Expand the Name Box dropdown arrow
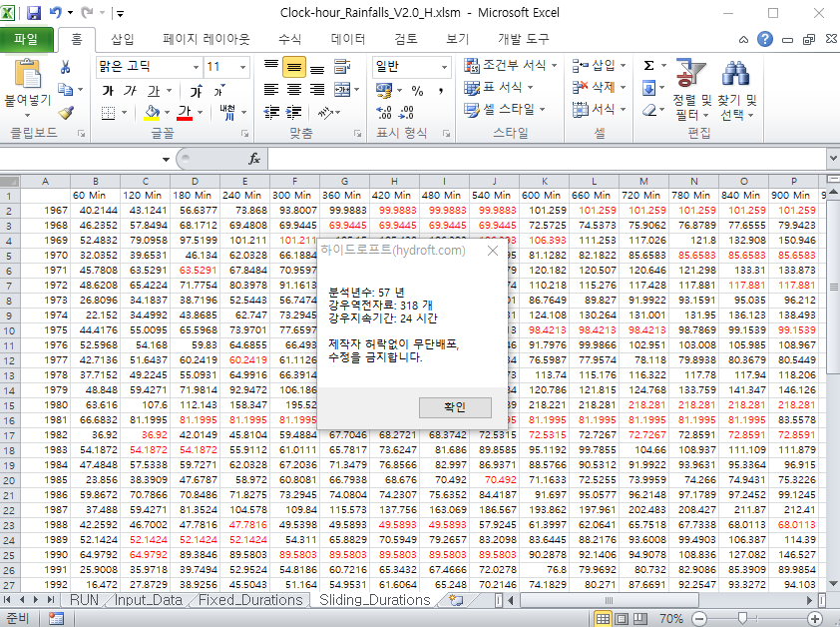840x627 pixels. [166, 160]
